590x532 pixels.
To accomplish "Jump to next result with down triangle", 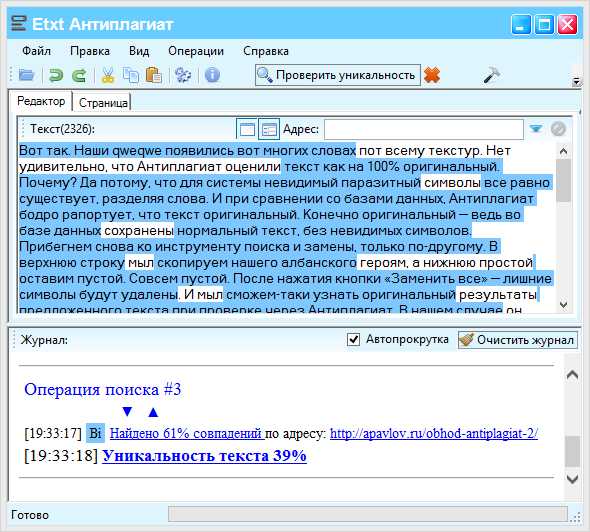I will pos(127,412).
